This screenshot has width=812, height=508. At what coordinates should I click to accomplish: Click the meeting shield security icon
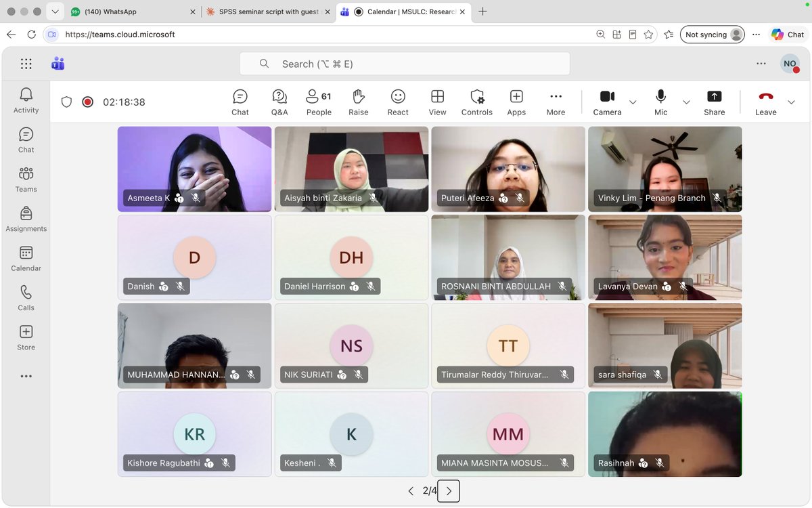(x=66, y=102)
